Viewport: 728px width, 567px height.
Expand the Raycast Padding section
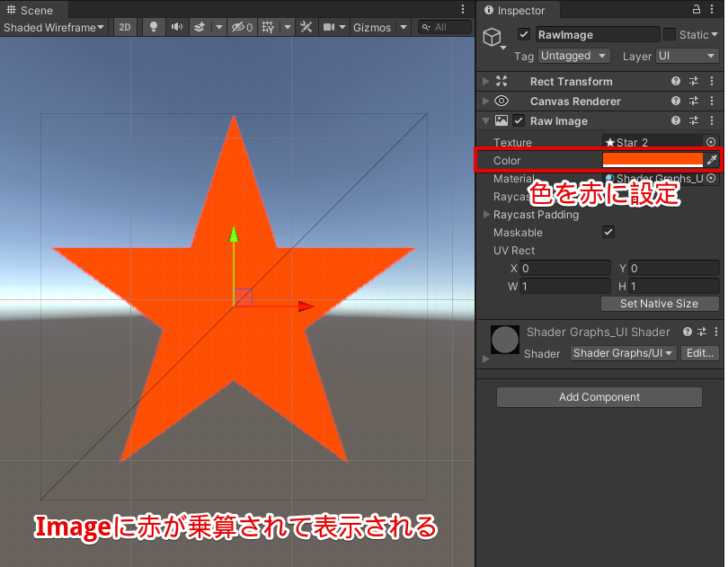(487, 214)
